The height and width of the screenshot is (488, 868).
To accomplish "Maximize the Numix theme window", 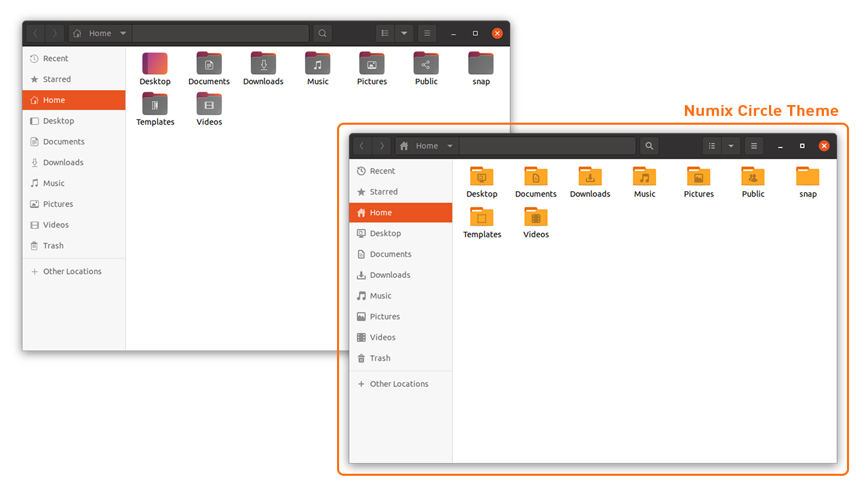I will click(x=802, y=146).
